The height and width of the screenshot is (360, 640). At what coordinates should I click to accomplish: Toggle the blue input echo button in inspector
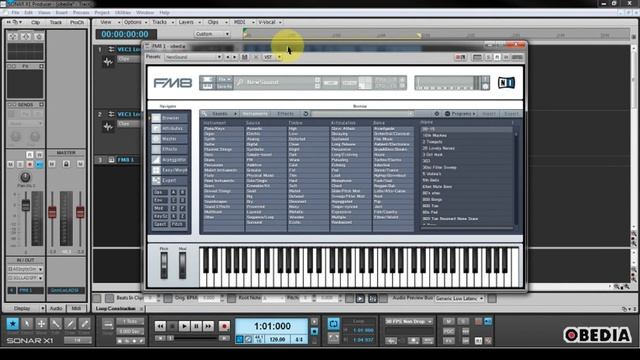click(39, 164)
